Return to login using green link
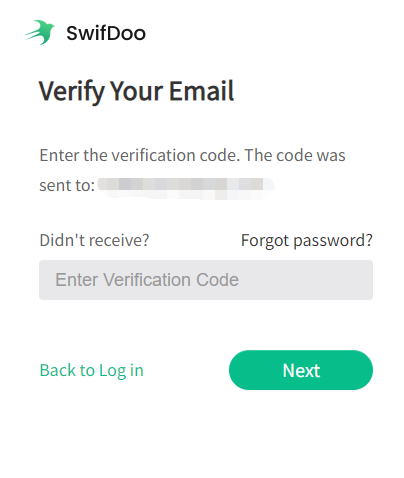The height and width of the screenshot is (478, 404). tap(92, 370)
